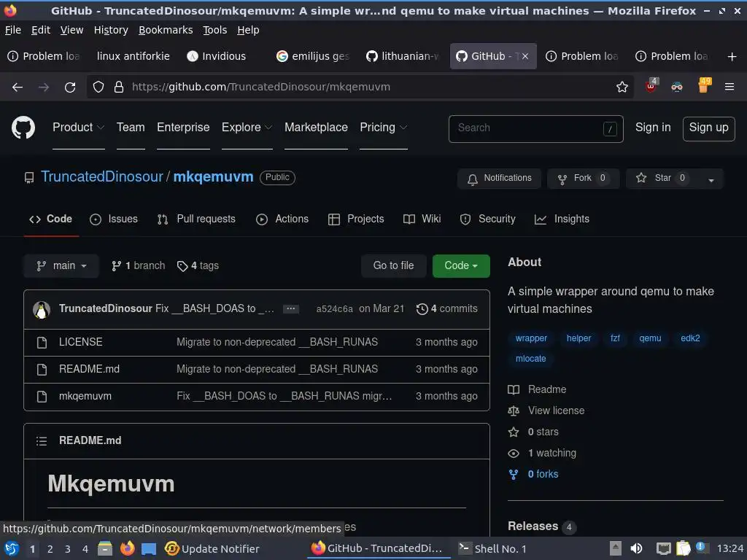Open the GitHub Octocat home logo

pos(23,128)
